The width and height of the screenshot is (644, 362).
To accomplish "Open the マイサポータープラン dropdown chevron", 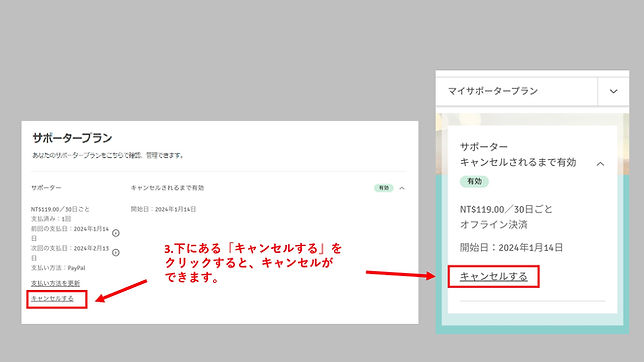I will tap(613, 91).
